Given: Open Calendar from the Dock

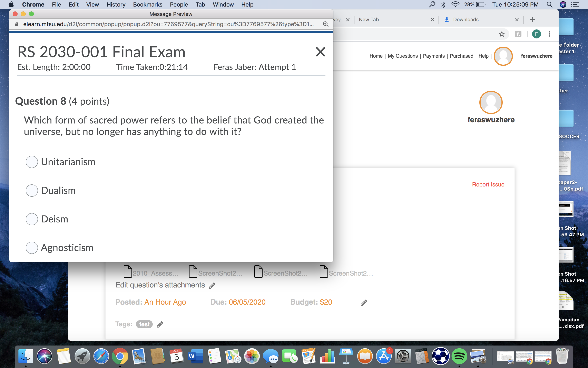Looking at the screenshot, I should coord(177,356).
